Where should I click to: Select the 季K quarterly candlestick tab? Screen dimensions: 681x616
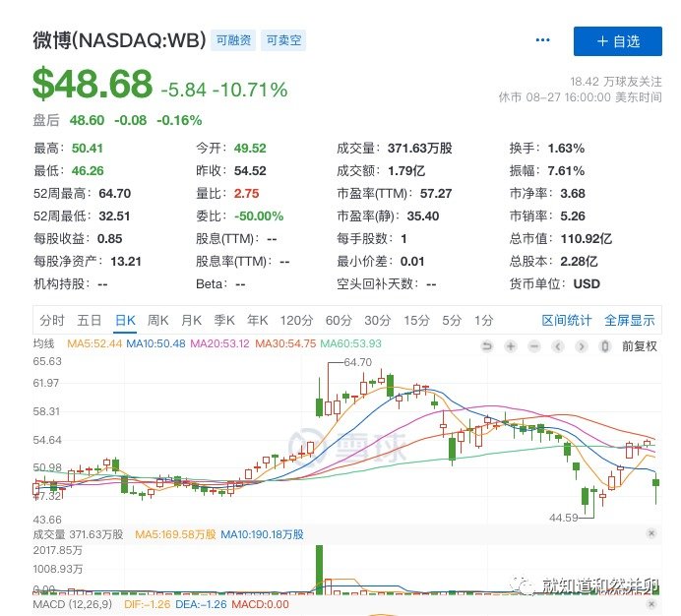pos(224,321)
